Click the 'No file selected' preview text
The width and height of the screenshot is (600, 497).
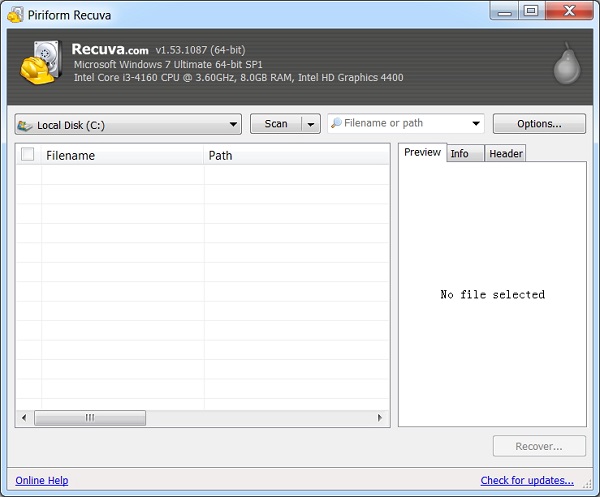click(x=492, y=295)
